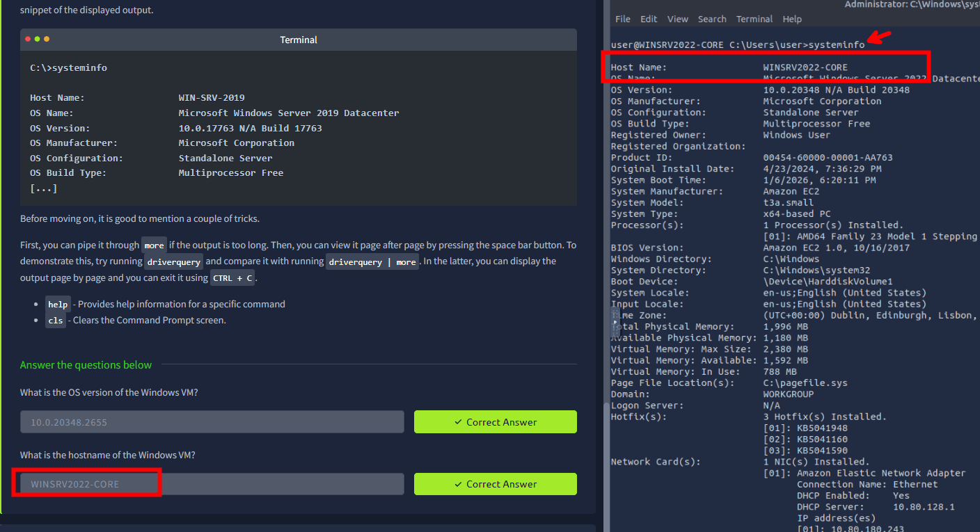This screenshot has width=980, height=532.
Task: Click checkmark icon on hostname Correct Answer
Action: [x=458, y=484]
